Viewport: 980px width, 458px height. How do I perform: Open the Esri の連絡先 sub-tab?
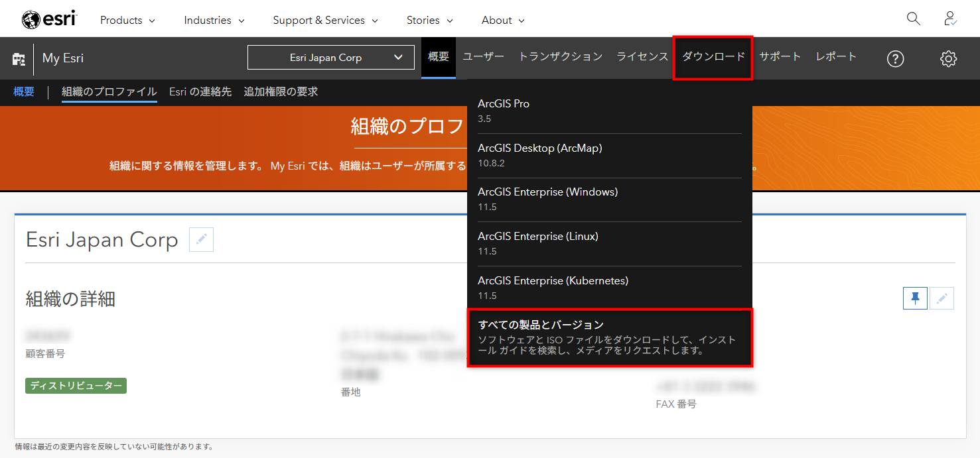[x=200, y=91]
